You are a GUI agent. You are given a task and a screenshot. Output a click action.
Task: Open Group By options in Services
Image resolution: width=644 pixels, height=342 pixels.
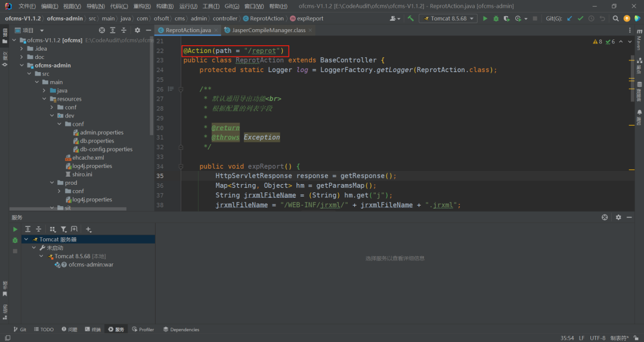coord(52,229)
